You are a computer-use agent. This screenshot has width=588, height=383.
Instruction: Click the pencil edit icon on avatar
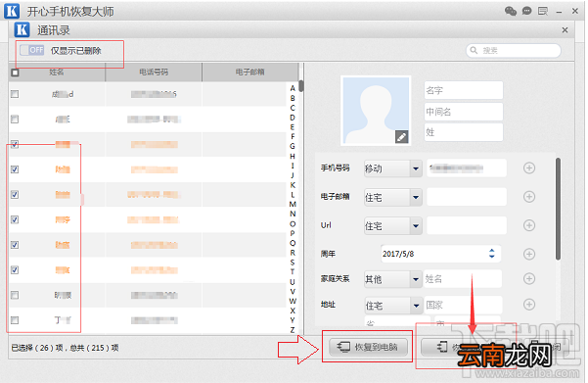(x=402, y=137)
